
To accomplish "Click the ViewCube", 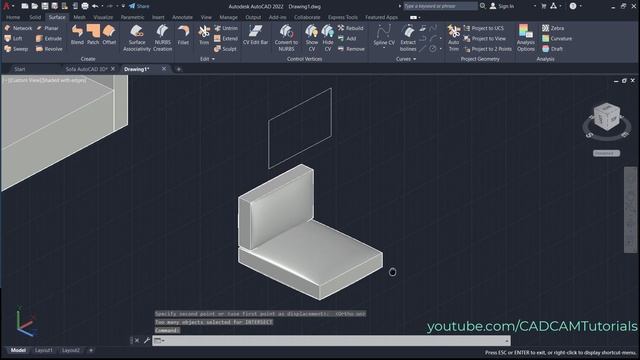I will pyautogui.click(x=607, y=117).
